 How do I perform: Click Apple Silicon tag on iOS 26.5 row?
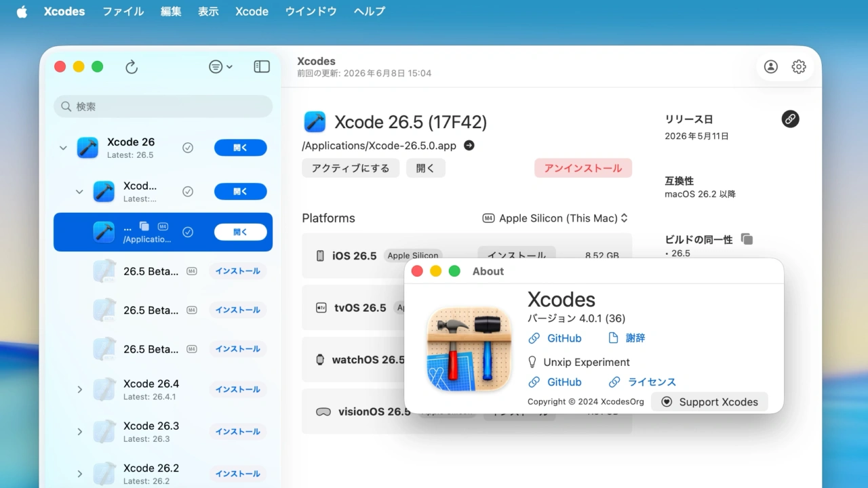[x=413, y=256]
